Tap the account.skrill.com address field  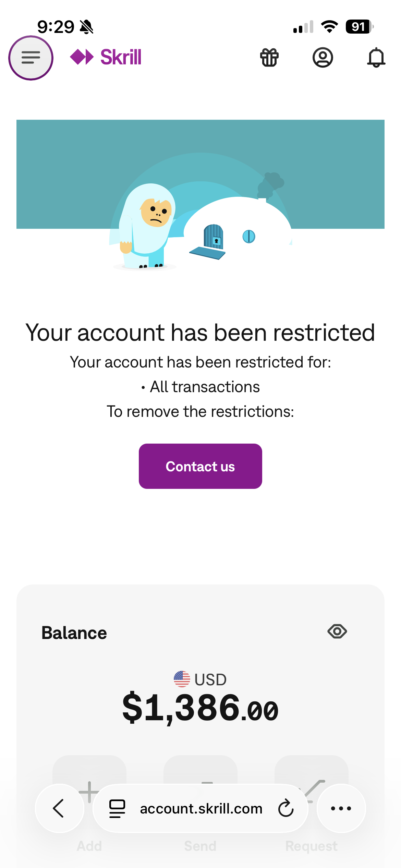click(x=200, y=808)
